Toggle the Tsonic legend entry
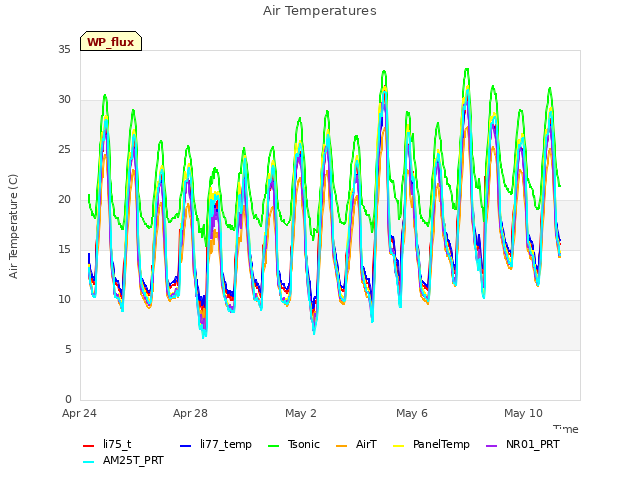Screen dimensions: 640x480 pos(294,444)
